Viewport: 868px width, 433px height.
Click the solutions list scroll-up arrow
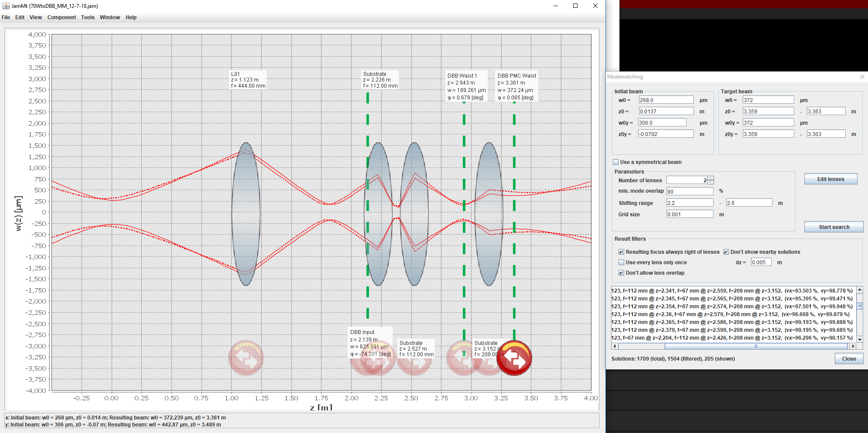[x=860, y=290]
